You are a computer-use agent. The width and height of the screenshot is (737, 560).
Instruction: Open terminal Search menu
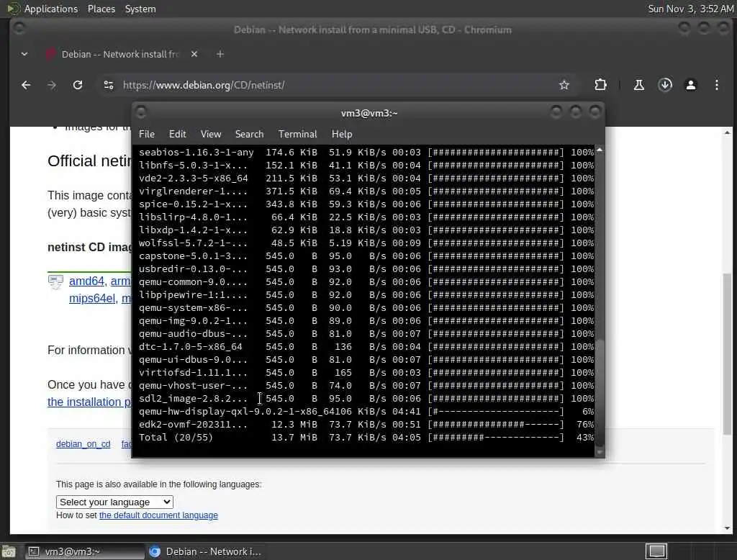pyautogui.click(x=249, y=134)
